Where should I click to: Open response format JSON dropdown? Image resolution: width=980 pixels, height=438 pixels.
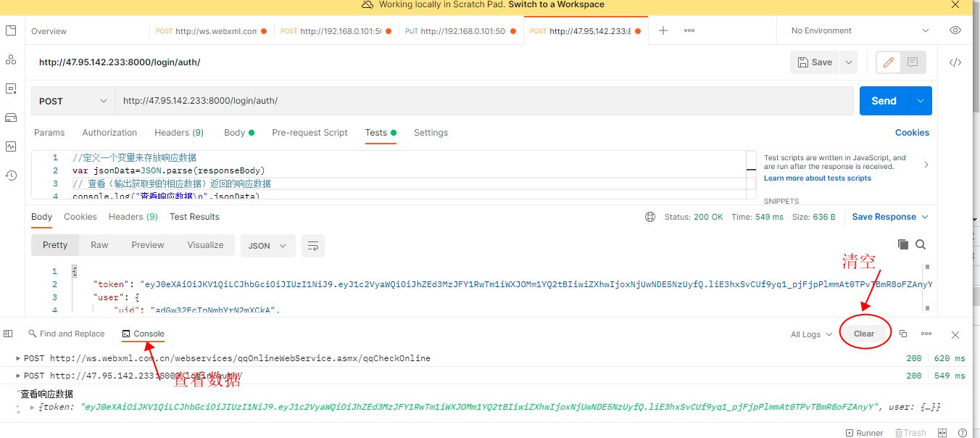click(x=268, y=246)
